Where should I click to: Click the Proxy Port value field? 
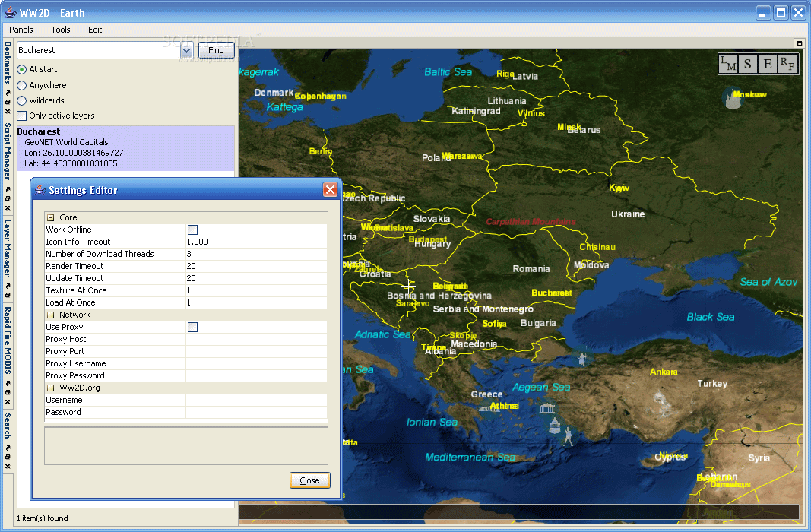pos(256,351)
